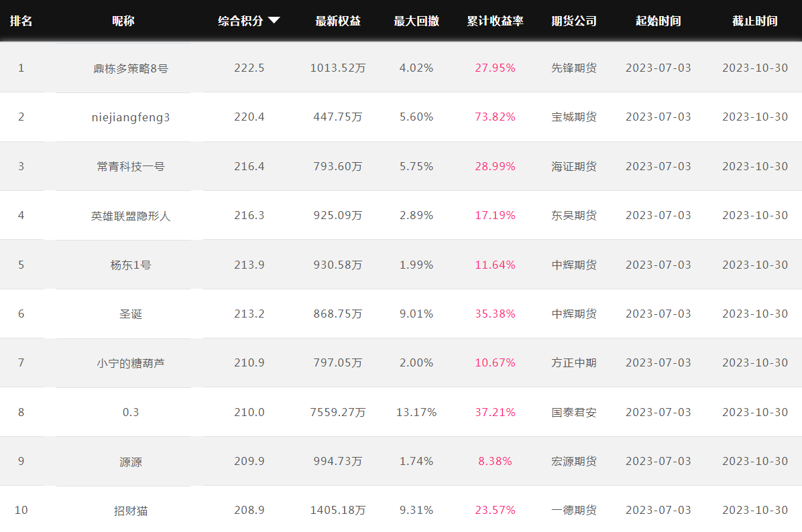
Task: Click the return rate 73.82%
Action: pos(495,117)
